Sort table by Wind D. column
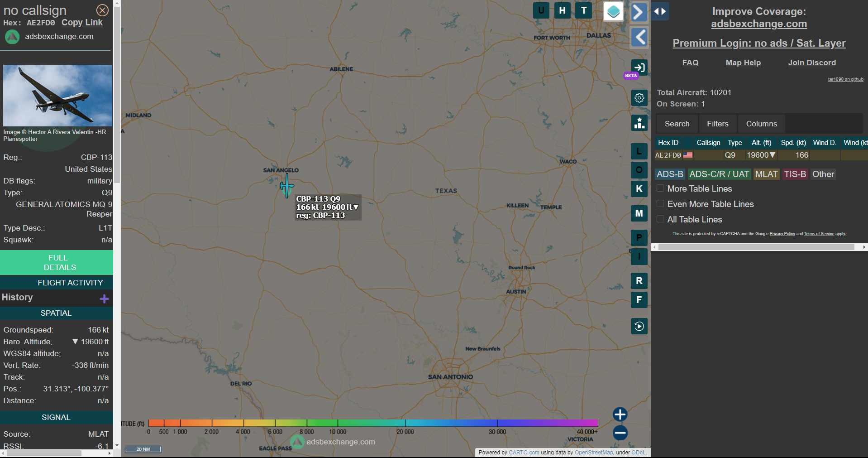The width and height of the screenshot is (868, 458). (x=825, y=143)
